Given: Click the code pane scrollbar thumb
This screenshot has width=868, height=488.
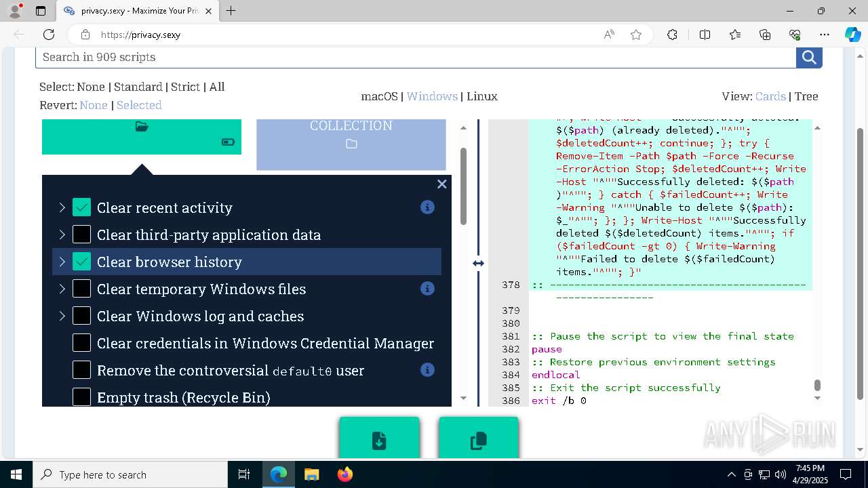Looking at the screenshot, I should pos(817,385).
